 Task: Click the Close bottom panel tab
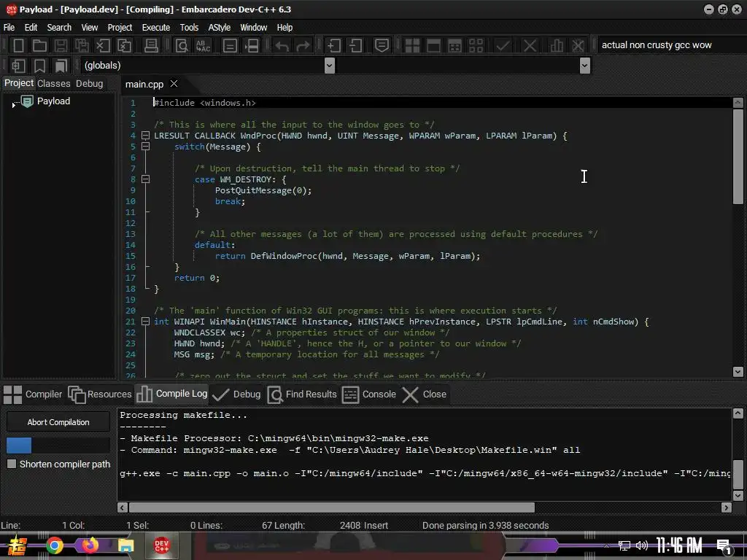click(425, 394)
